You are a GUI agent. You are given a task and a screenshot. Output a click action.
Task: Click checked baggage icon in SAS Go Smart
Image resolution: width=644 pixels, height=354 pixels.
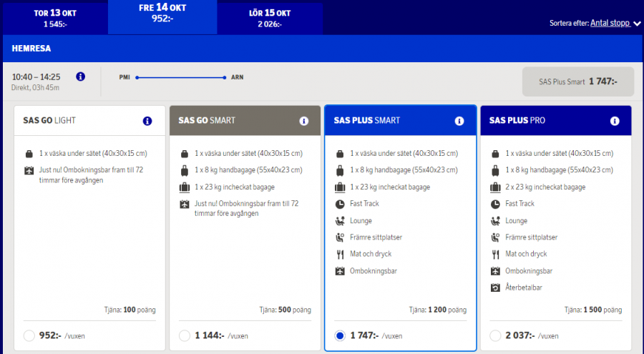click(x=185, y=187)
